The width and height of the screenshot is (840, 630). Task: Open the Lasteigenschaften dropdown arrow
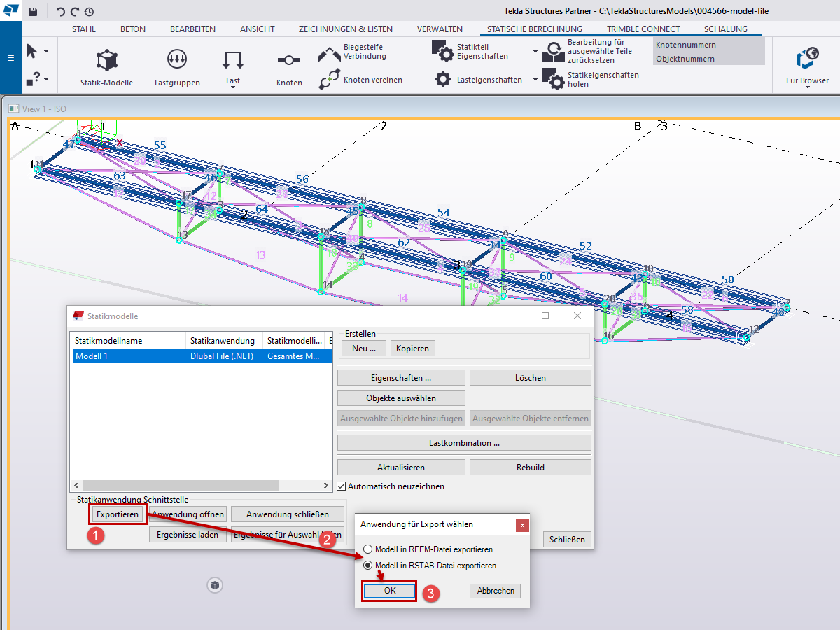pyautogui.click(x=535, y=80)
